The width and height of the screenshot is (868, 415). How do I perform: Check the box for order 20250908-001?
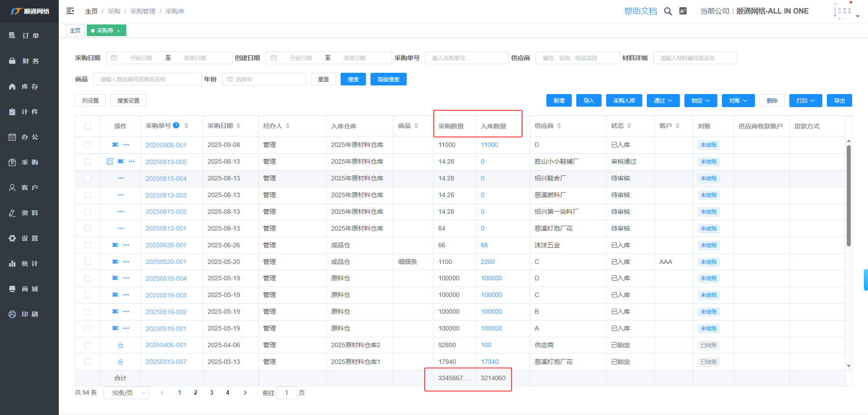click(88, 145)
